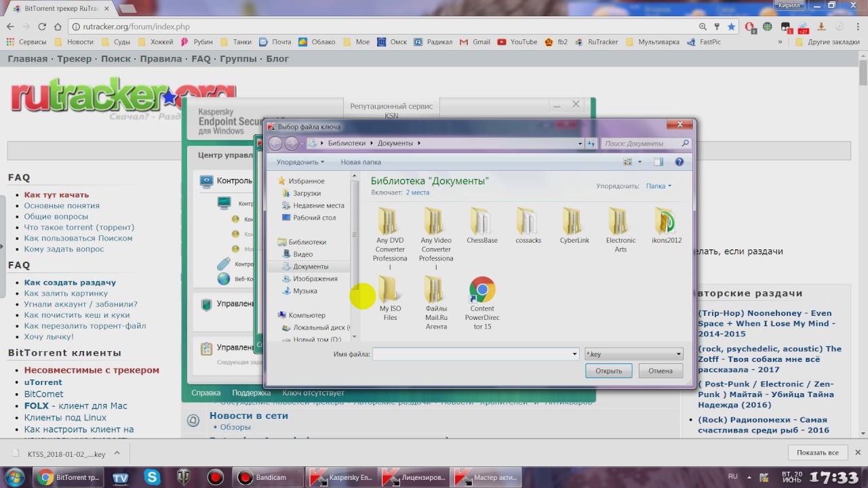This screenshot has height=488, width=868.
Task: Open view options dropdown arrow
Action: [639, 162]
